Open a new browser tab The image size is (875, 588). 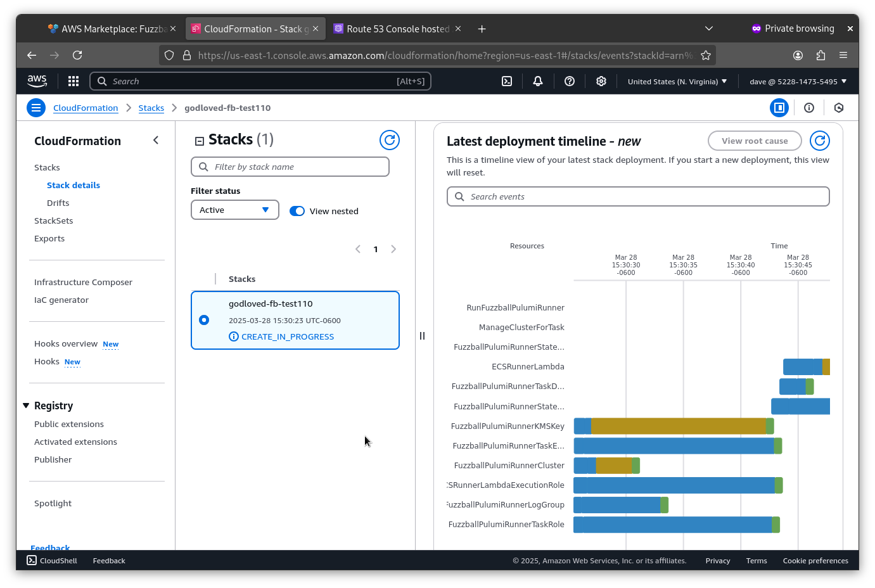coord(482,29)
